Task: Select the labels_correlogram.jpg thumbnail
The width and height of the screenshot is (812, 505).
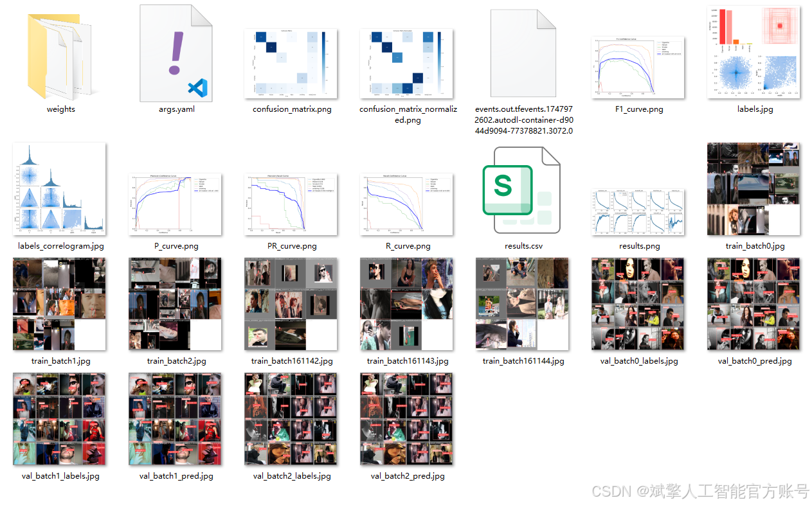Action: click(59, 189)
